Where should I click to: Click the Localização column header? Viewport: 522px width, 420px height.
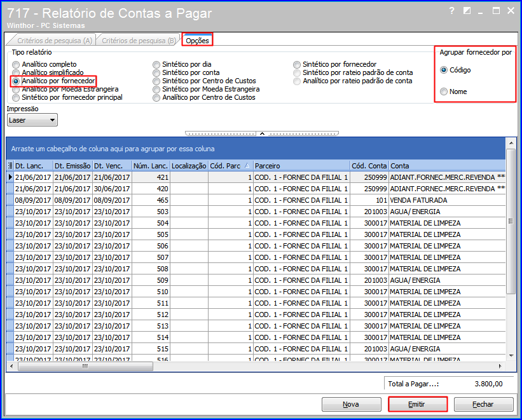pyautogui.click(x=189, y=165)
